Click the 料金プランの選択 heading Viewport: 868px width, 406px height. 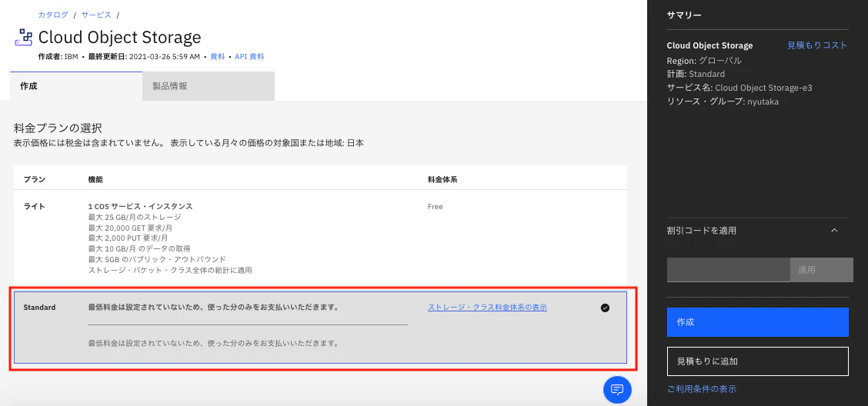[x=58, y=129]
